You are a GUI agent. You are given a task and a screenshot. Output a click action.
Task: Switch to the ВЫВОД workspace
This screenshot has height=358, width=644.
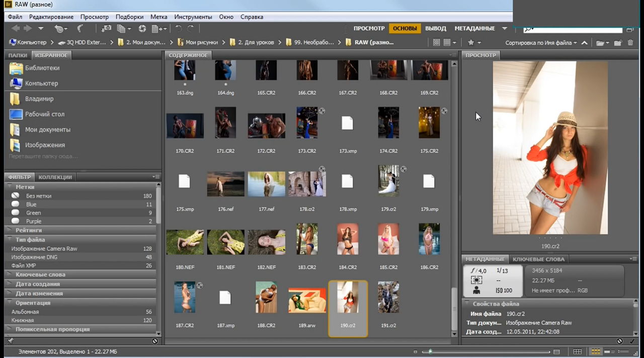pyautogui.click(x=436, y=29)
